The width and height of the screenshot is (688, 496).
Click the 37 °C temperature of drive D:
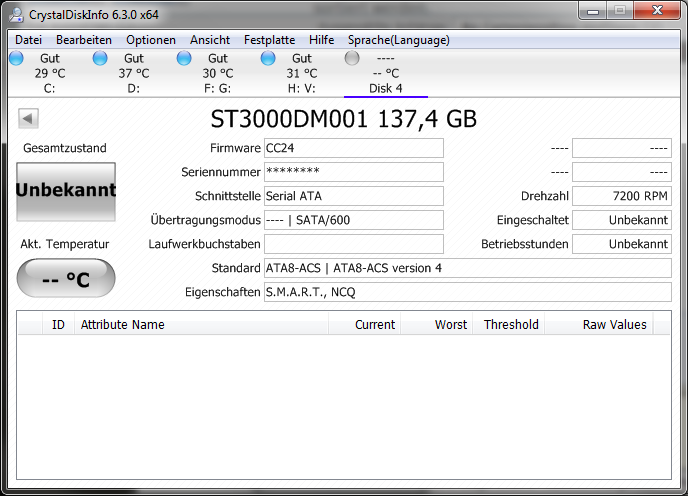pyautogui.click(x=134, y=73)
